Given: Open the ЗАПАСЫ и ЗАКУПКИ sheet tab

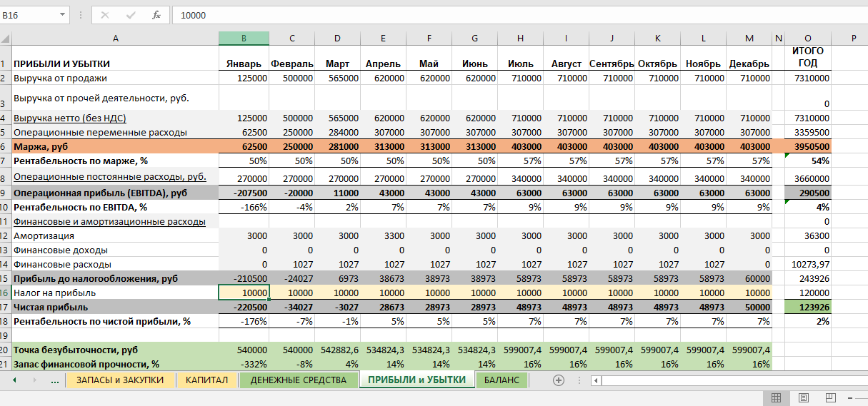Looking at the screenshot, I should coord(119,380).
